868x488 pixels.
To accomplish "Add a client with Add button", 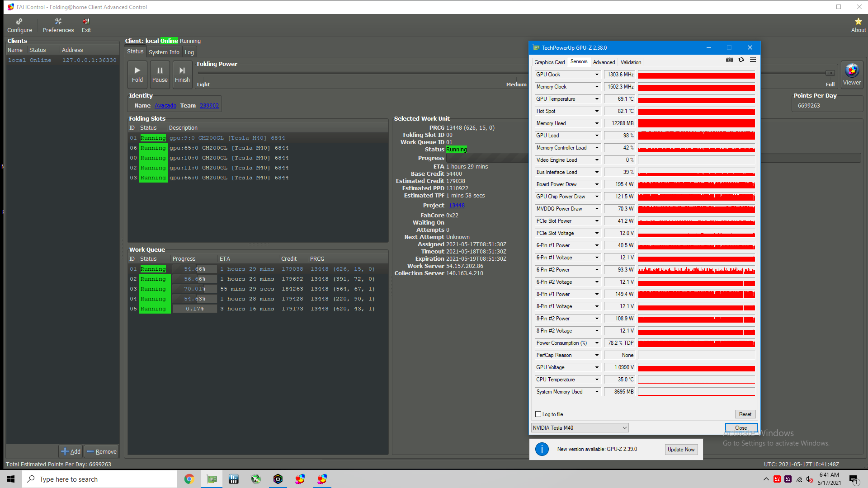I will 71,451.
